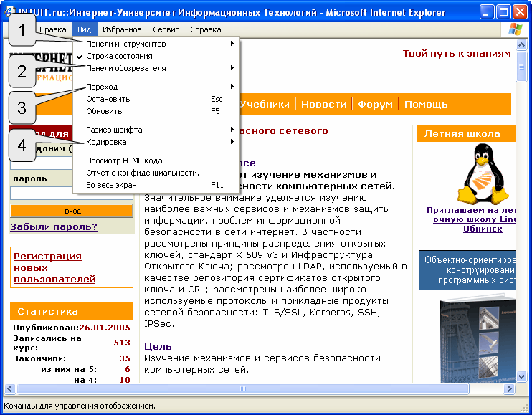532x415 pixels.
Task: Click the vertical scrollbar thumb
Action: pyautogui.click(x=521, y=66)
